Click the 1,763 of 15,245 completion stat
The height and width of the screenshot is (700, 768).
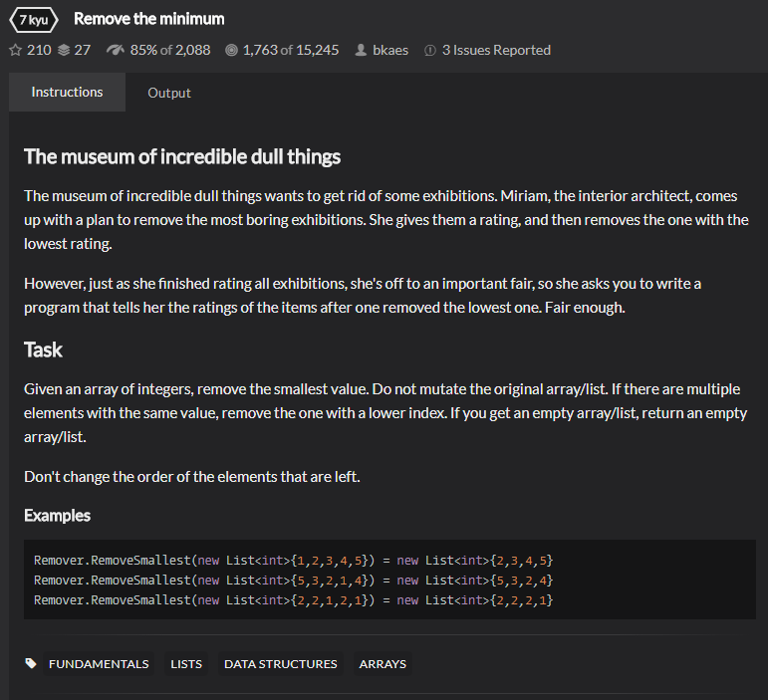pyautogui.click(x=291, y=50)
